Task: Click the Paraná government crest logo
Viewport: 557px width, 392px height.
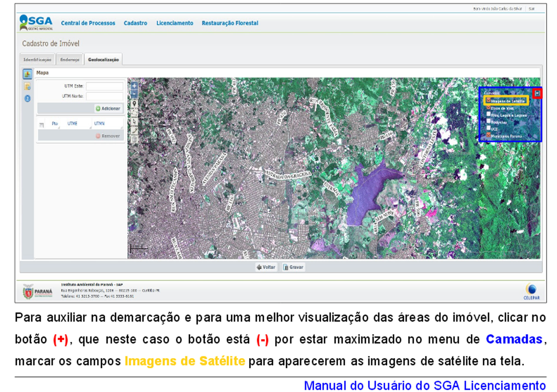Action: click(38, 292)
